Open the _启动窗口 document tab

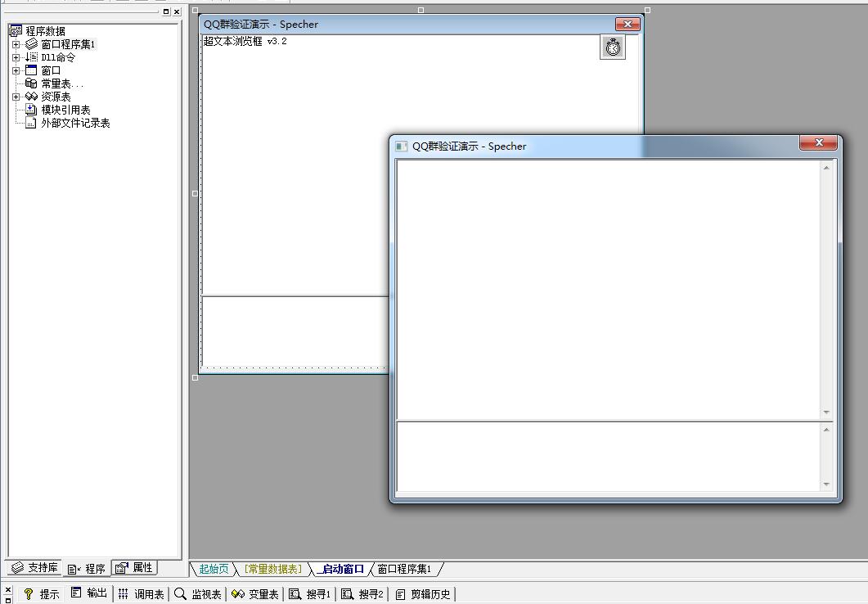tap(340, 569)
